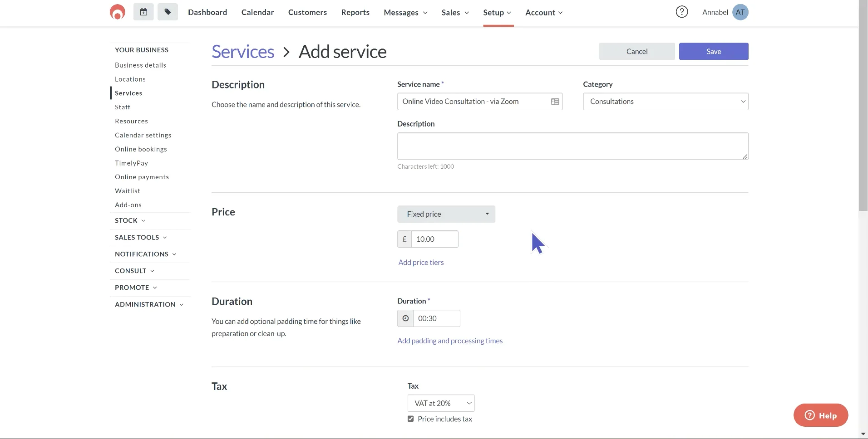Click the pound currency symbol box
This screenshot has height=439, width=868.
[x=404, y=239]
